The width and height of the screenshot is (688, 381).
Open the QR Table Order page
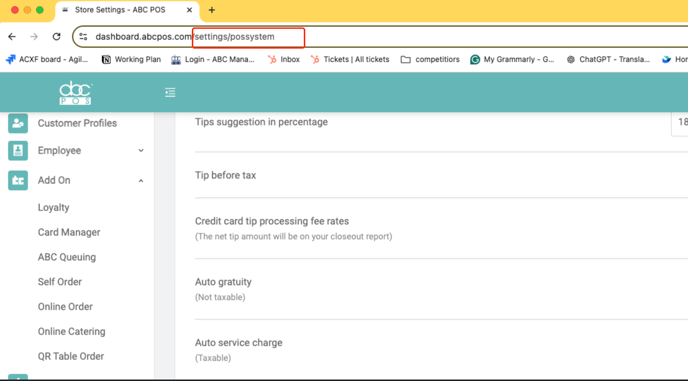pyautogui.click(x=71, y=356)
